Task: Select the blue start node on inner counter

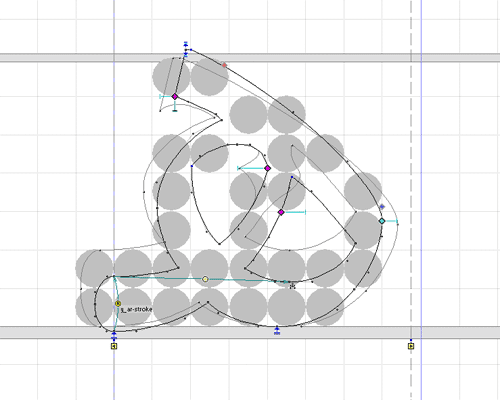Action: (192, 166)
